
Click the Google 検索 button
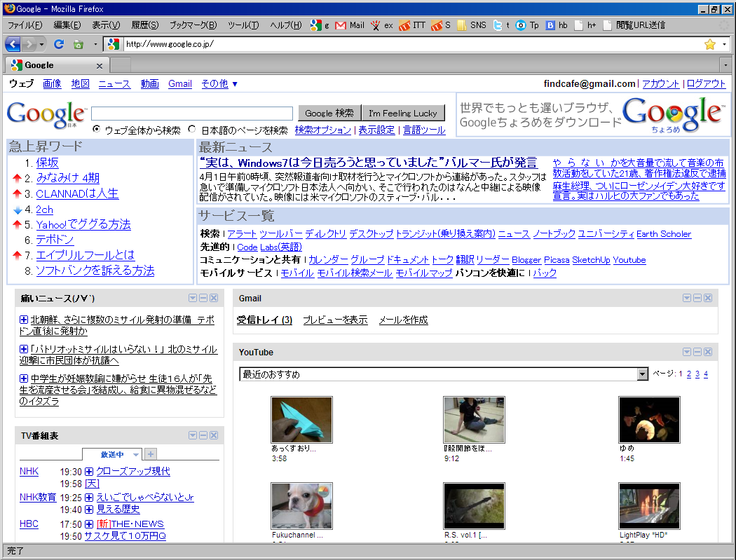pyautogui.click(x=329, y=113)
